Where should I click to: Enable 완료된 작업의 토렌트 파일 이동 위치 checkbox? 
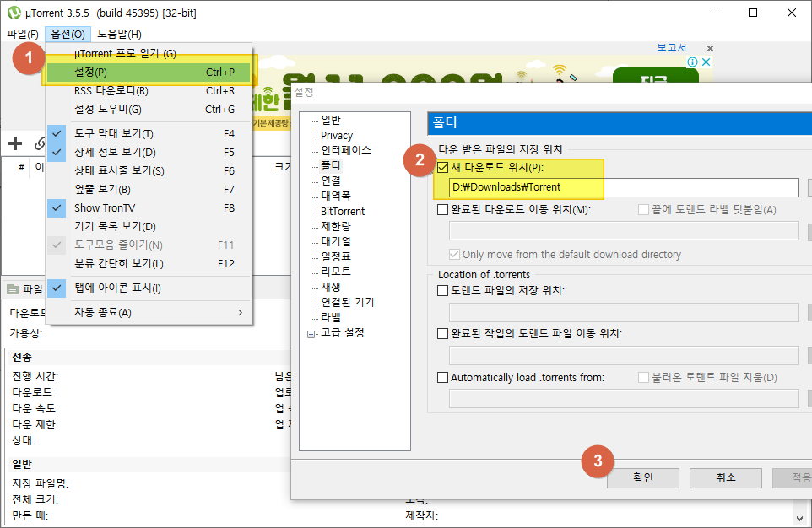click(443, 333)
